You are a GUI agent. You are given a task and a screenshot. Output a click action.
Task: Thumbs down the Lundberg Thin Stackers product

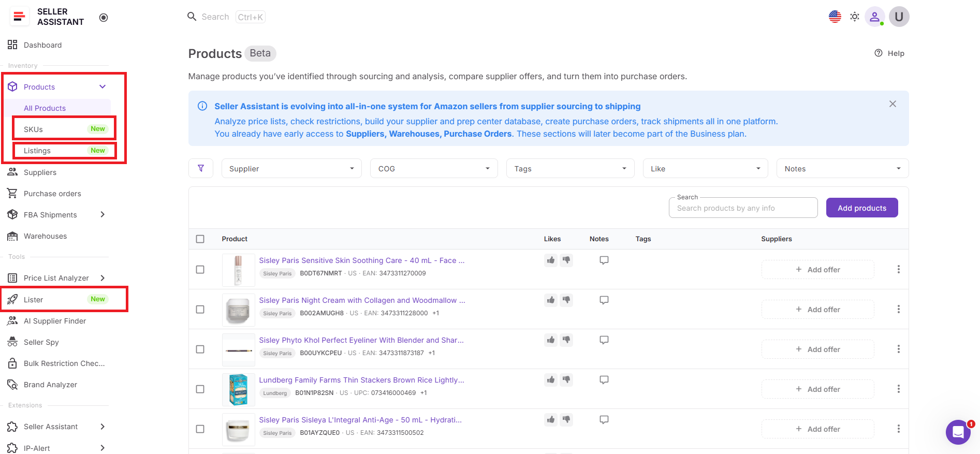(566, 380)
